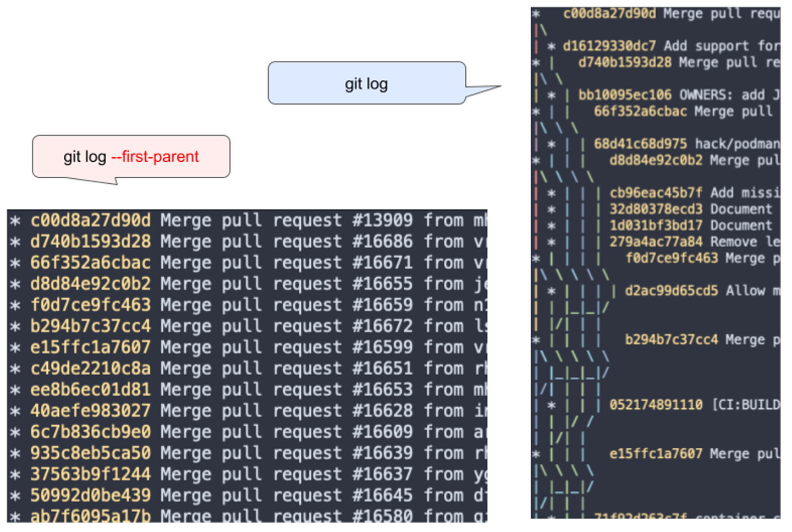Select the f0d7ce9fc463 merge entry #16659
The height and width of the screenshot is (532, 792).
click(248, 305)
